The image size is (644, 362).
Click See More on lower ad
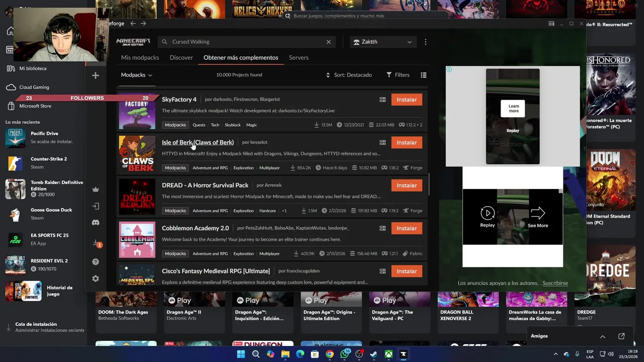538,217
